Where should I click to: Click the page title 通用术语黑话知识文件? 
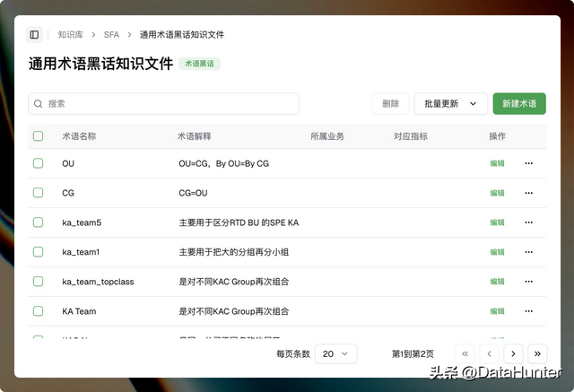pyautogui.click(x=100, y=64)
